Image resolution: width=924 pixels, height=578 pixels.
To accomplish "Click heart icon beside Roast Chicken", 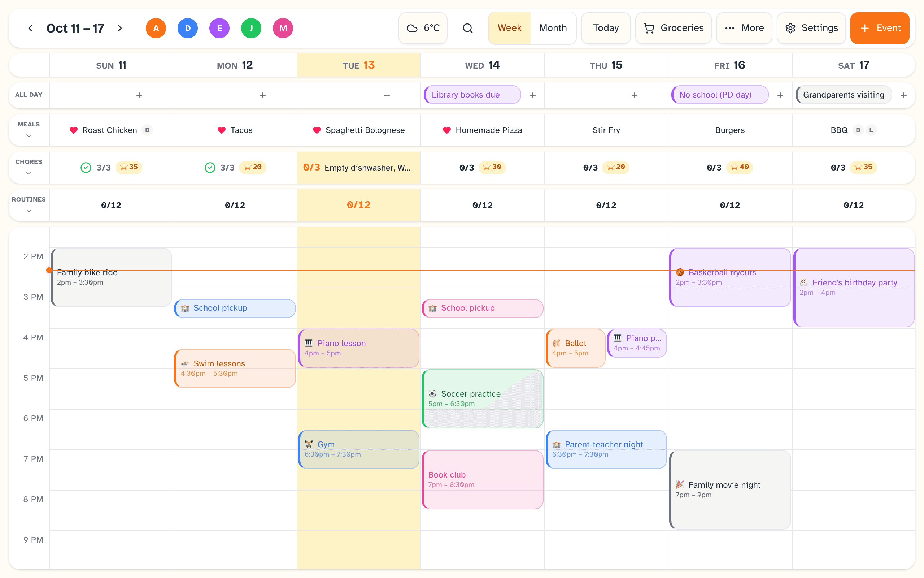I will coord(74,130).
